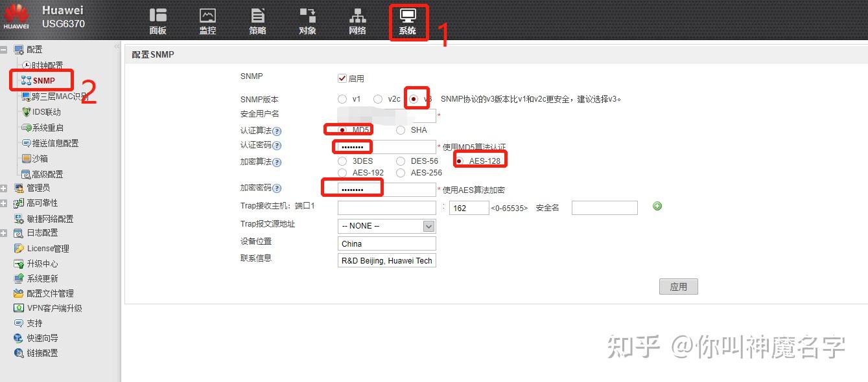Click the 系统更新 icon
Screen dimensions: 868x382
19,278
